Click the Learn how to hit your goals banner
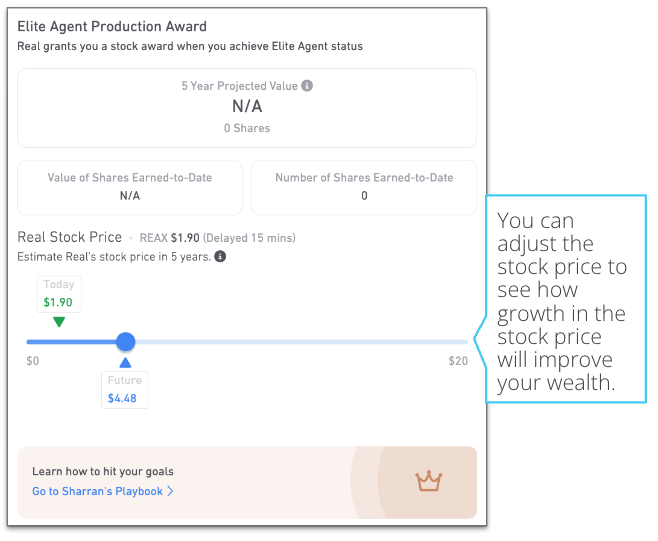 click(x=247, y=482)
